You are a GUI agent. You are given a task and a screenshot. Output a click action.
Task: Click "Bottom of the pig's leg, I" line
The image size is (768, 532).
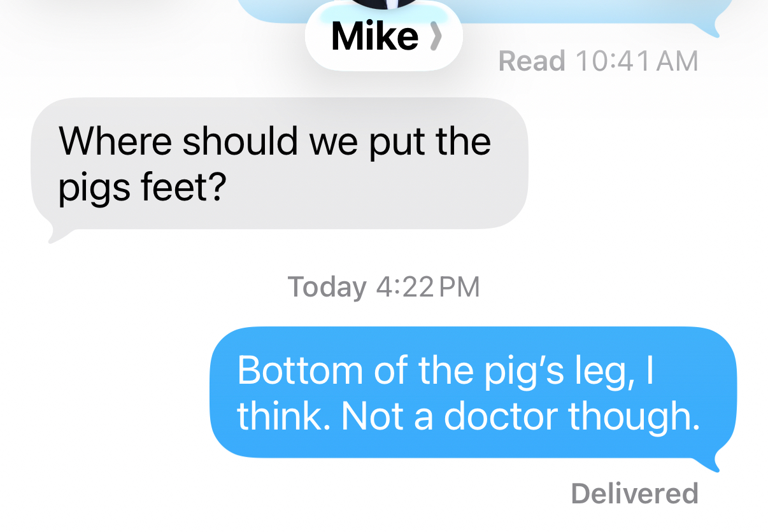(x=446, y=370)
